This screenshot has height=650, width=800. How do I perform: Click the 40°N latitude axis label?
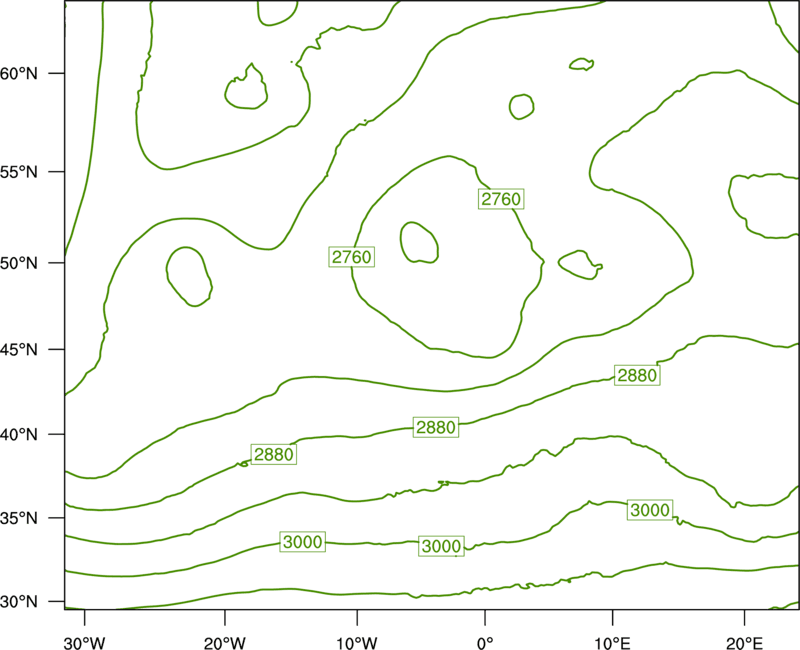pyautogui.click(x=19, y=435)
